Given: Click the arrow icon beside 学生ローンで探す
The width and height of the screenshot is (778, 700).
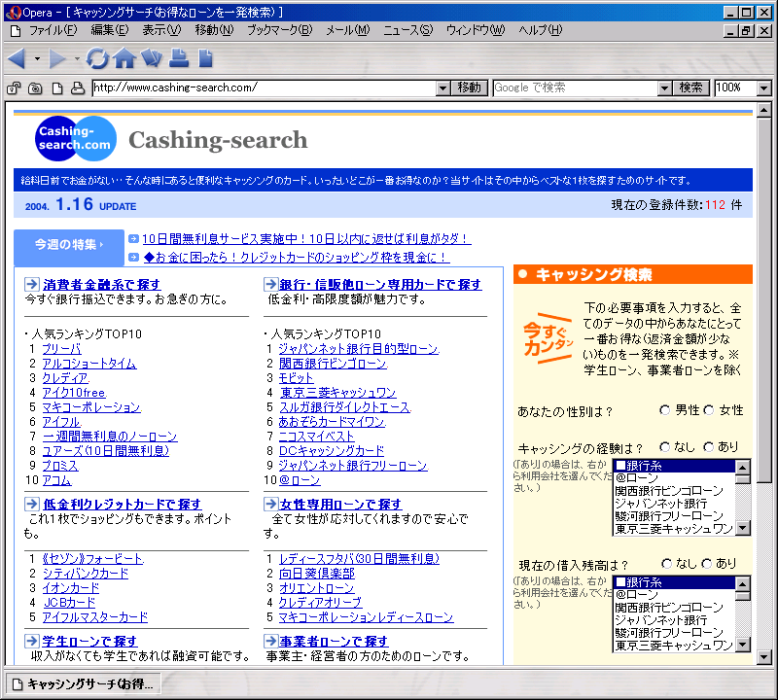Looking at the screenshot, I should tap(32, 641).
